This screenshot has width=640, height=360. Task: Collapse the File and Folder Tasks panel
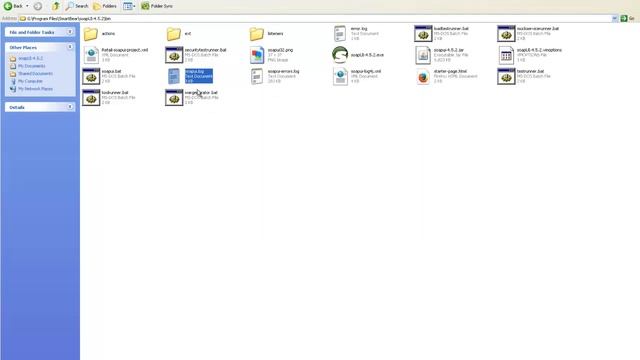70,32
